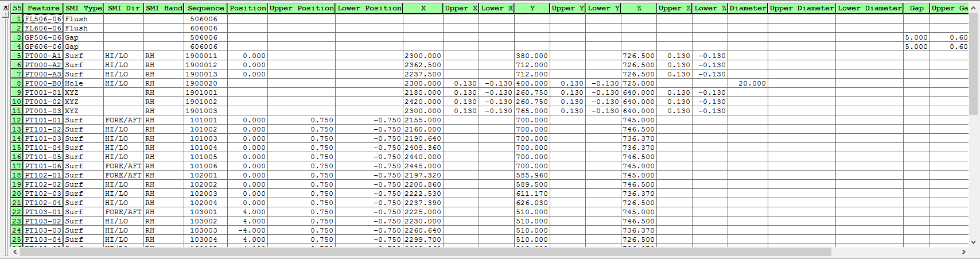The height and width of the screenshot is (259, 980).
Task: Select the -4.000 position cell for PT103-03
Action: coord(248,230)
